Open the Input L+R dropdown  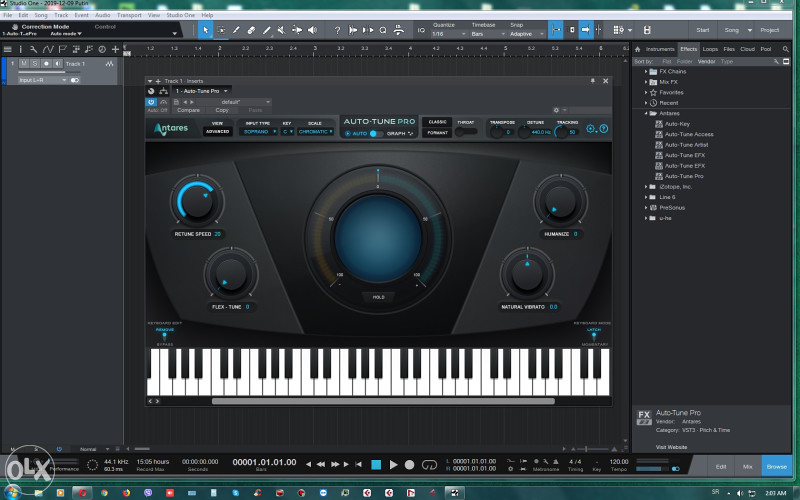click(42, 80)
